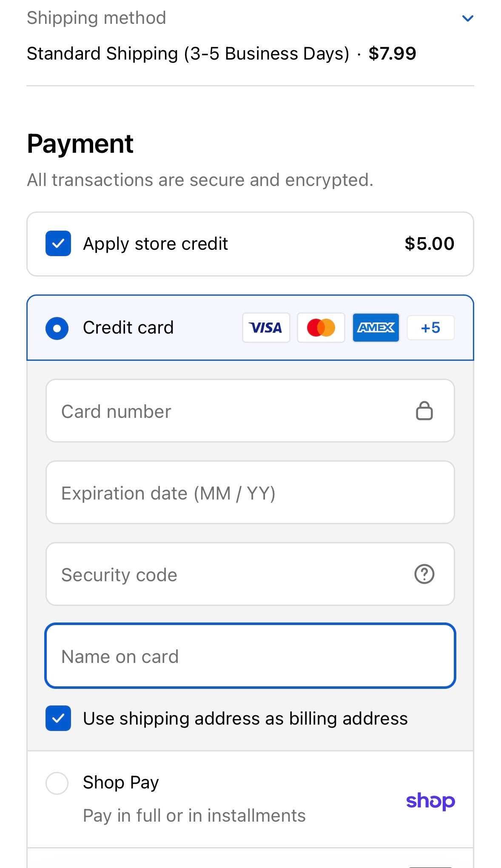Uncheck Apply store credit checkbox
This screenshot has width=501, height=868.
coord(58,243)
